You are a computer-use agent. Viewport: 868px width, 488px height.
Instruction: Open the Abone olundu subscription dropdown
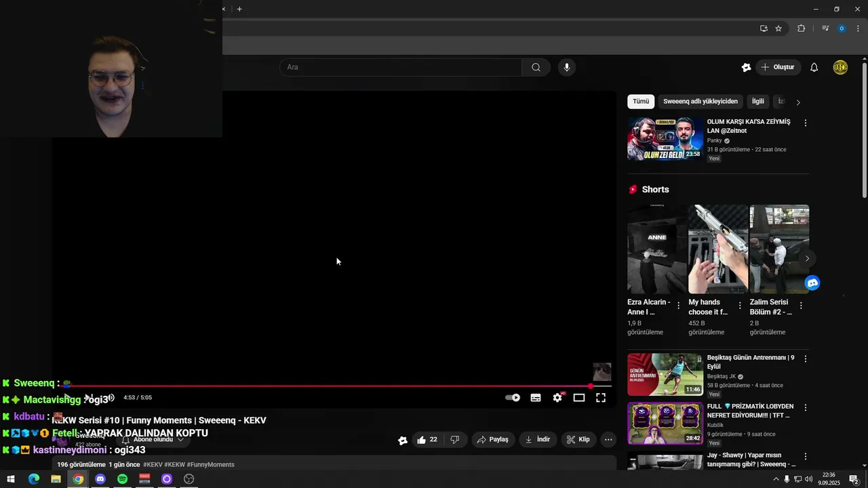(153, 440)
